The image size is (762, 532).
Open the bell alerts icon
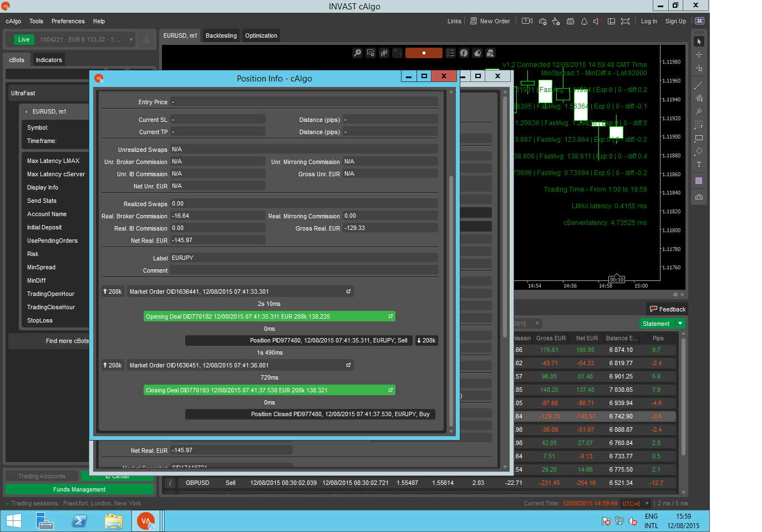tap(584, 21)
